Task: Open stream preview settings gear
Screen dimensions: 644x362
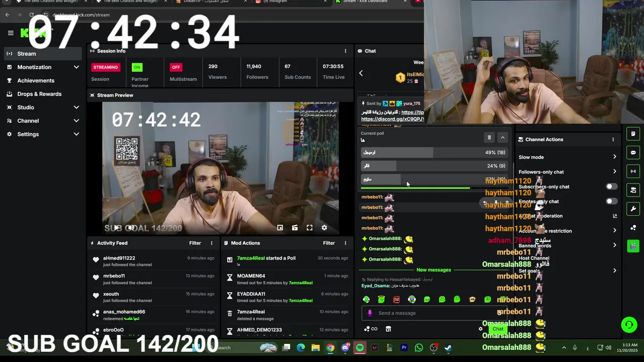Action: click(x=325, y=228)
